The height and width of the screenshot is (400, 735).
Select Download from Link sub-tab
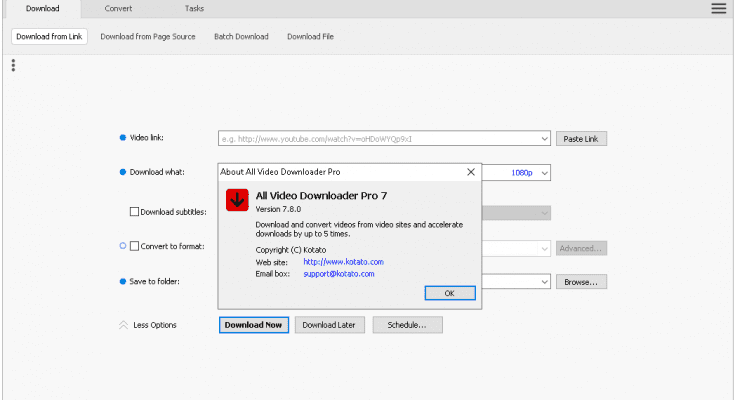coord(49,37)
